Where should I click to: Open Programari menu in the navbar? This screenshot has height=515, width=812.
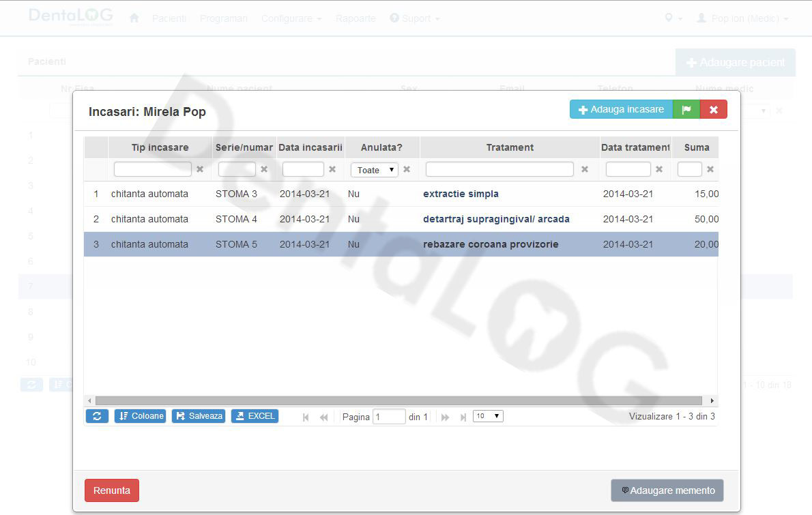click(x=224, y=18)
